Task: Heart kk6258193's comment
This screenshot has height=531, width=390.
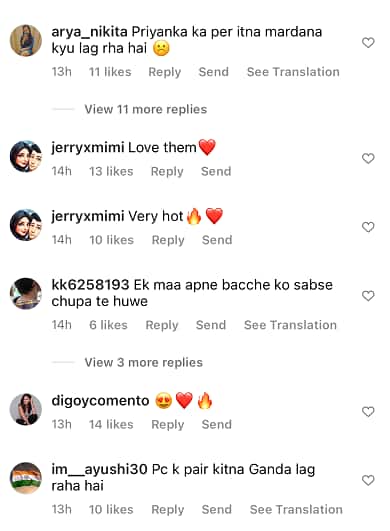Action: point(368,296)
